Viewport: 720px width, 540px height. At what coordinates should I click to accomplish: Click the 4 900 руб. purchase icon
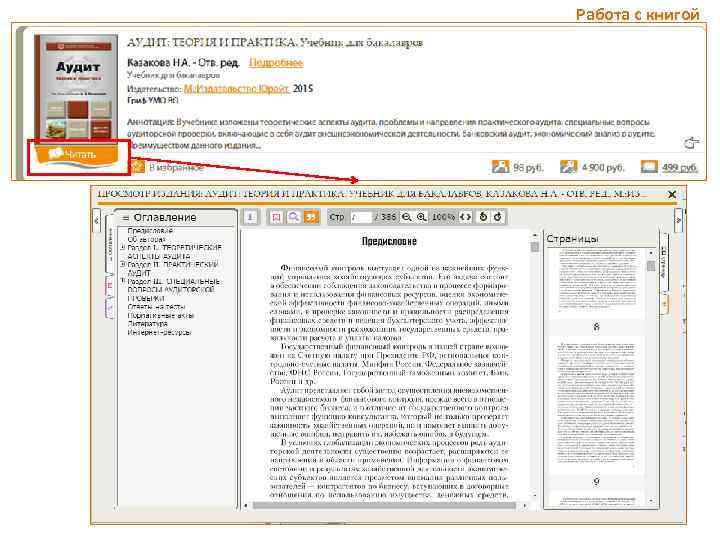click(568, 167)
